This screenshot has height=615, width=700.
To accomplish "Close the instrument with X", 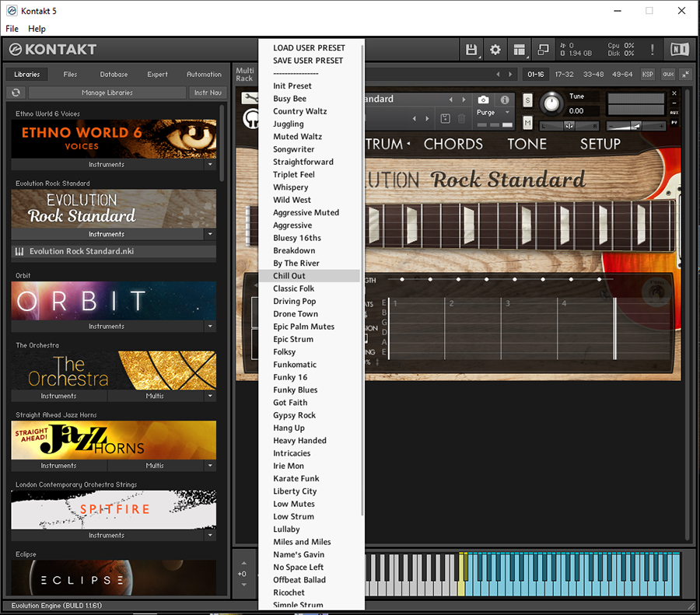I will point(674,93).
